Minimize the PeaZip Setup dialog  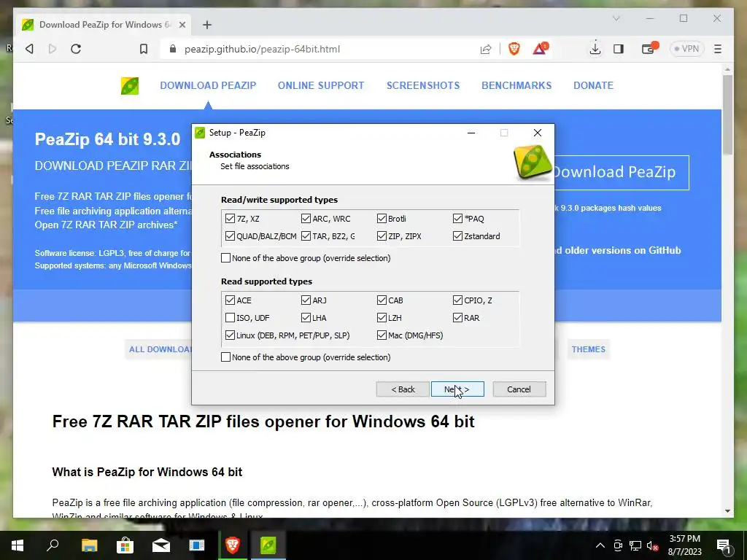[471, 133]
